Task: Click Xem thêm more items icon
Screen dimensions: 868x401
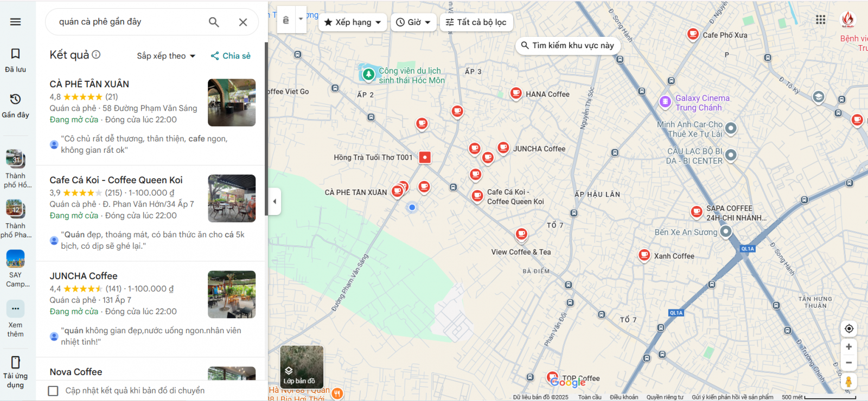Action: pyautogui.click(x=15, y=308)
